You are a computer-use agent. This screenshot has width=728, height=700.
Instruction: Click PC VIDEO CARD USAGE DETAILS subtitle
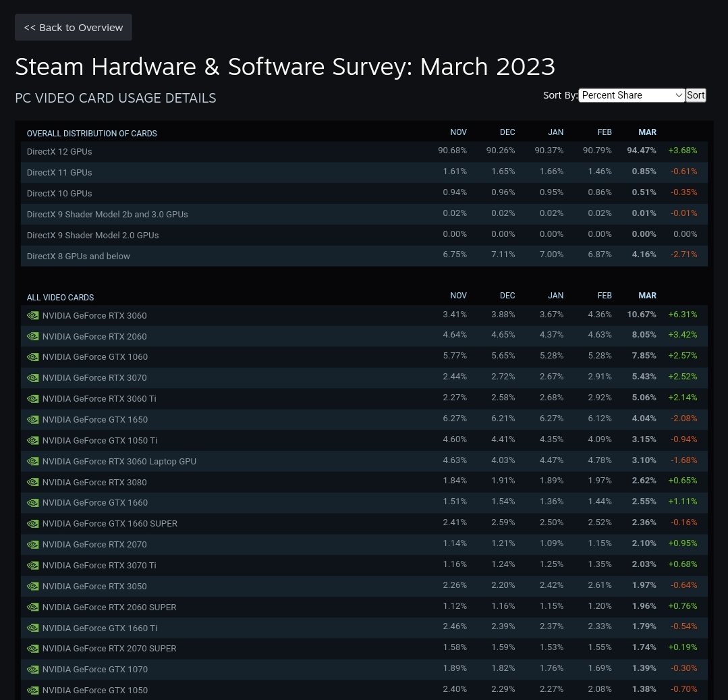point(115,98)
